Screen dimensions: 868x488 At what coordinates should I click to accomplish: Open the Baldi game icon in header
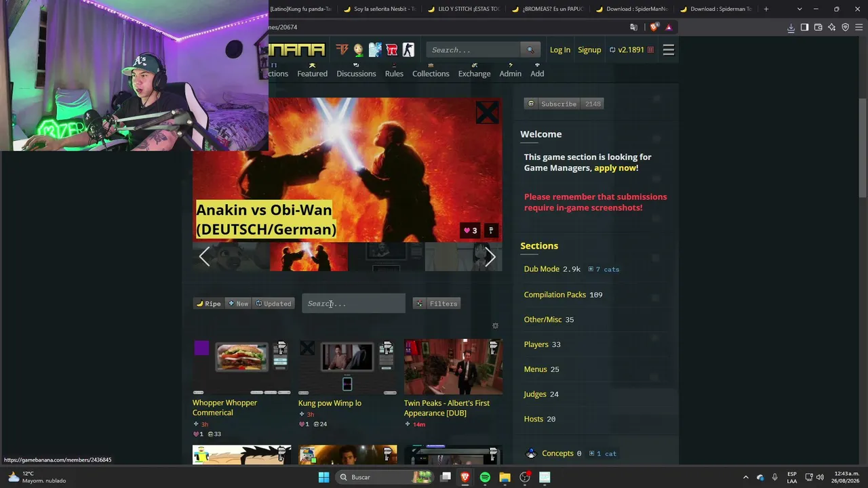tap(359, 49)
